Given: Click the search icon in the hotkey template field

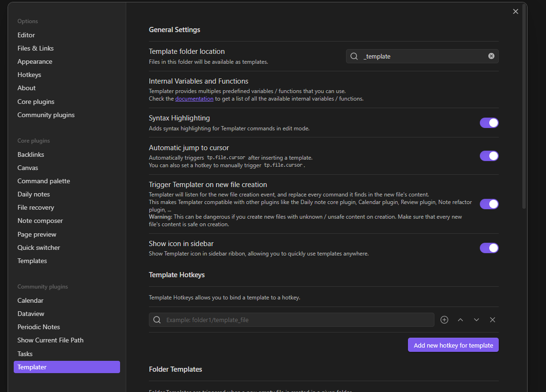Looking at the screenshot, I should pyautogui.click(x=156, y=320).
